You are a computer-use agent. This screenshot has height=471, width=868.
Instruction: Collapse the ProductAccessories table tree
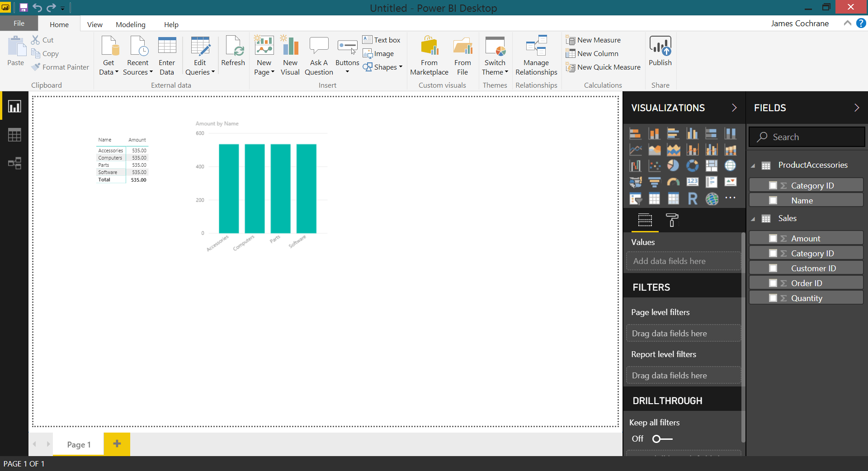tap(753, 166)
